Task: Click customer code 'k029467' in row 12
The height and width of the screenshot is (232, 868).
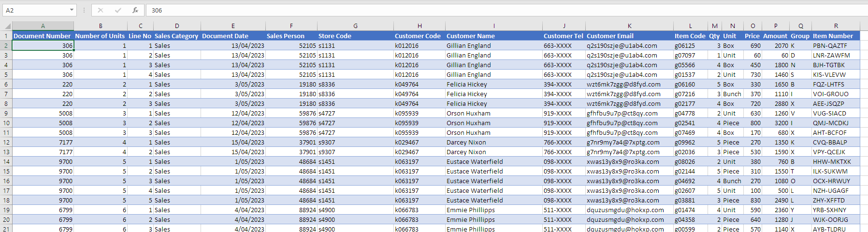Action: (x=420, y=142)
